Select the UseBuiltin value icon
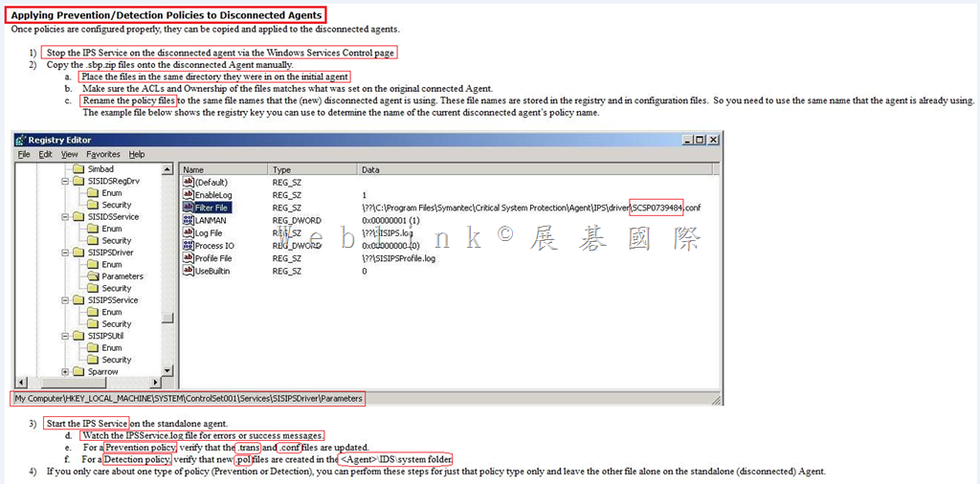The height and width of the screenshot is (484, 980). pyautogui.click(x=188, y=271)
